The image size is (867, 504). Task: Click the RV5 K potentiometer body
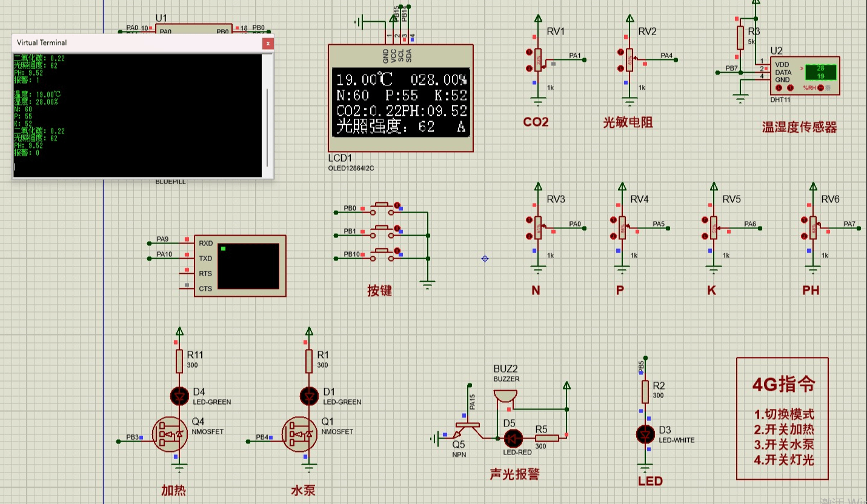[x=714, y=227]
